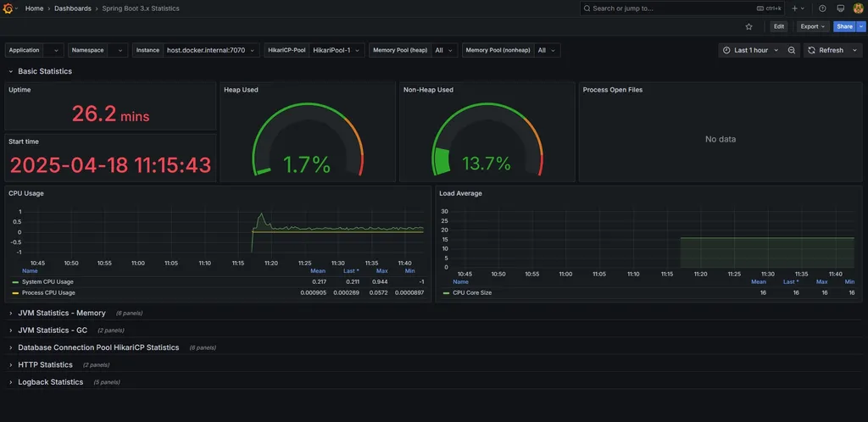
Task: Open the Share options arrow
Action: [x=861, y=26]
